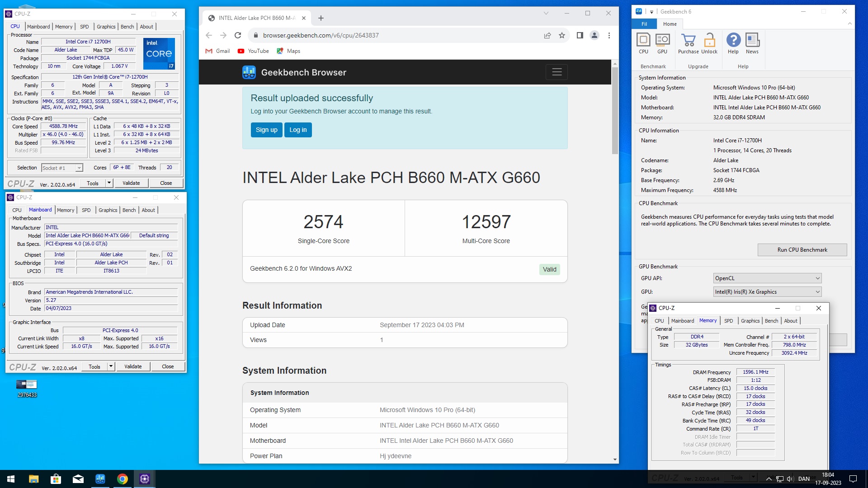Open the volume control in system tray
The width and height of the screenshot is (868, 488).
coord(790,479)
